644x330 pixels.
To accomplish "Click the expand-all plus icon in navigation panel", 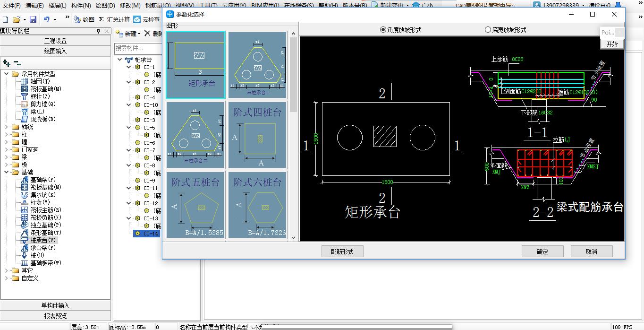I will 7,63.
